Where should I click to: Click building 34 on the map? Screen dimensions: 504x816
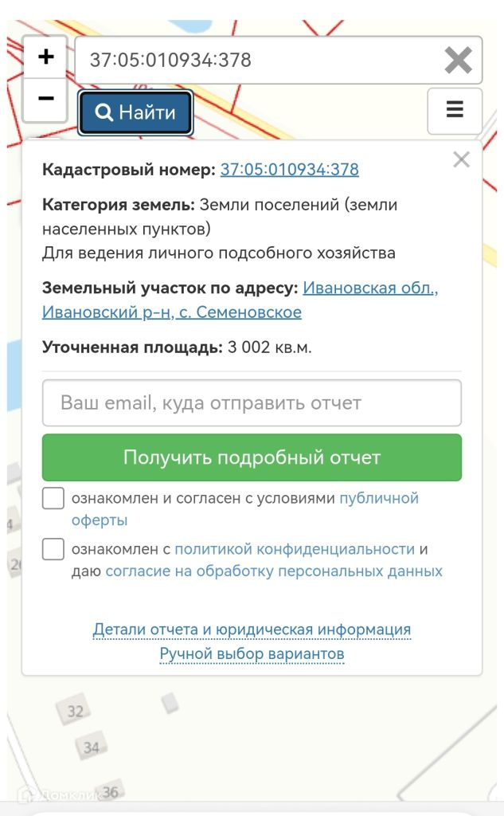92,747
